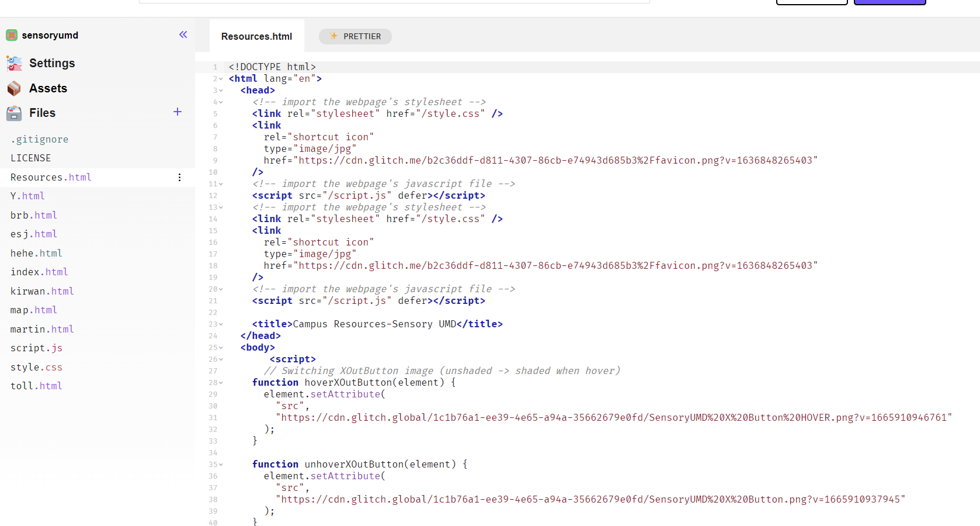Open brb.html file
980x526 pixels.
pos(33,215)
